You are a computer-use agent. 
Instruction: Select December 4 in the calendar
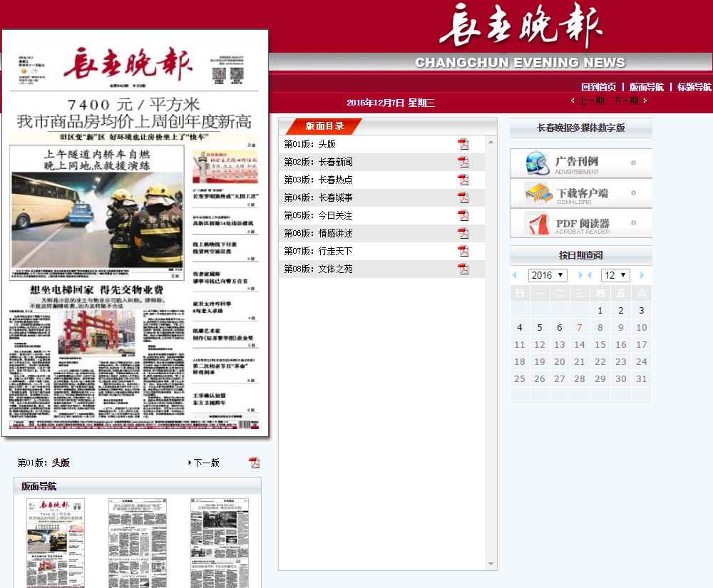[520, 328]
